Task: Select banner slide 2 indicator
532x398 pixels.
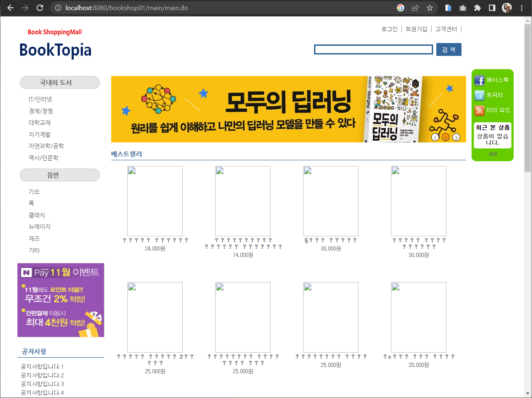Action: click(446, 137)
